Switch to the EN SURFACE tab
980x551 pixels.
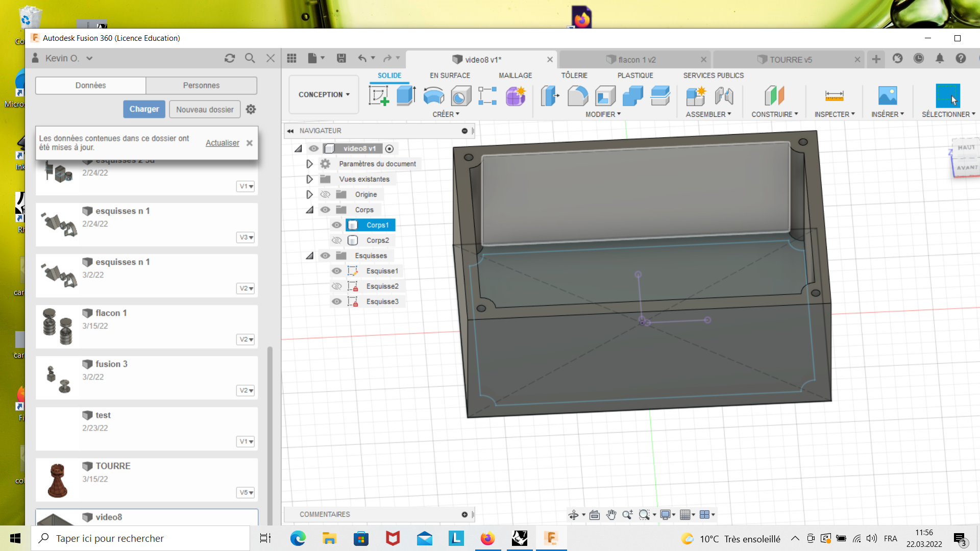(450, 76)
